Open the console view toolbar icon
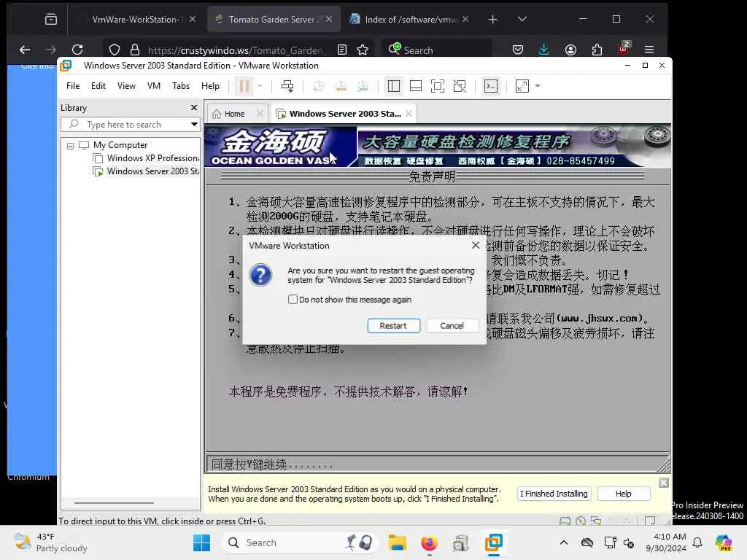The height and width of the screenshot is (560, 747). [x=491, y=86]
